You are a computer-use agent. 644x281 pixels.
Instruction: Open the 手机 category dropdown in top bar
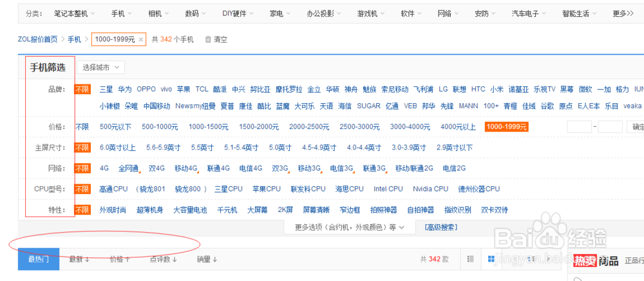121,14
